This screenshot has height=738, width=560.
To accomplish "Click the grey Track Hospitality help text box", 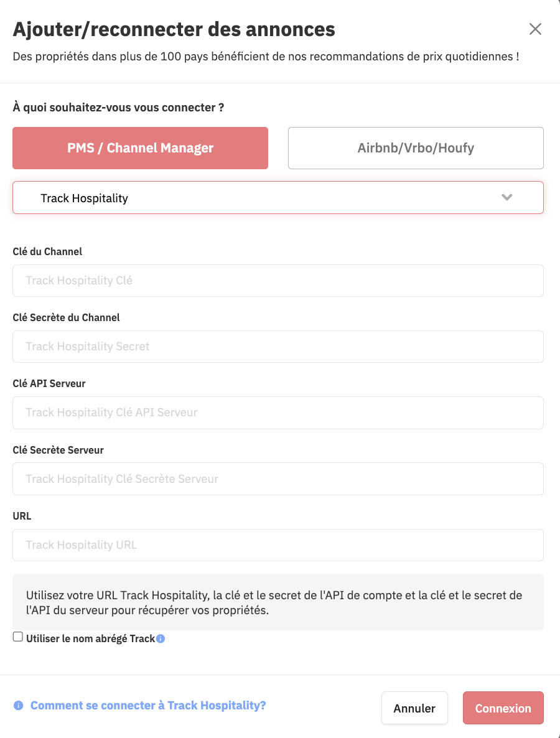I will point(278,602).
